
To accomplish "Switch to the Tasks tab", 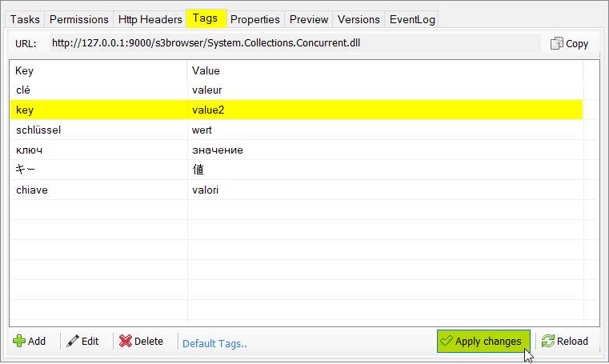I will [x=25, y=19].
